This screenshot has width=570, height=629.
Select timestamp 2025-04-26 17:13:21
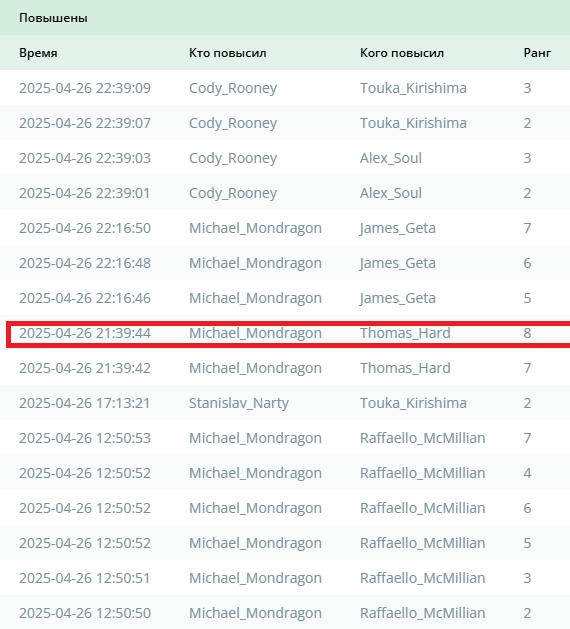[x=84, y=403]
